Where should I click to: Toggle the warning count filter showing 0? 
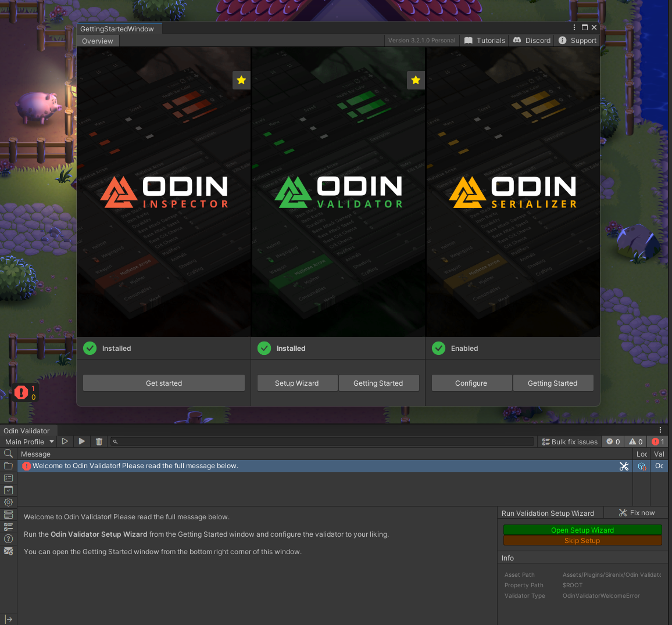(x=635, y=441)
